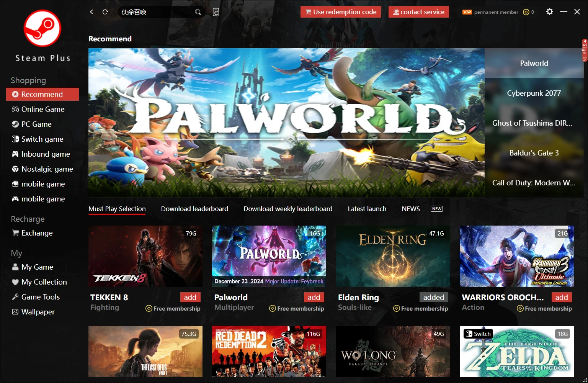Open the Sign in side tab
Viewport: 588px width, 383px height.
pyautogui.click(x=584, y=50)
